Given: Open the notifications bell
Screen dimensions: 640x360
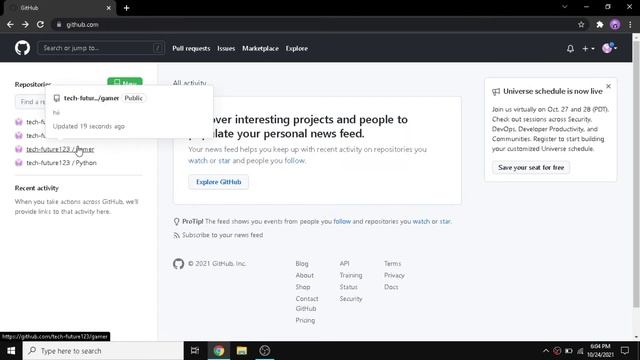Looking at the screenshot, I should click(x=570, y=49).
